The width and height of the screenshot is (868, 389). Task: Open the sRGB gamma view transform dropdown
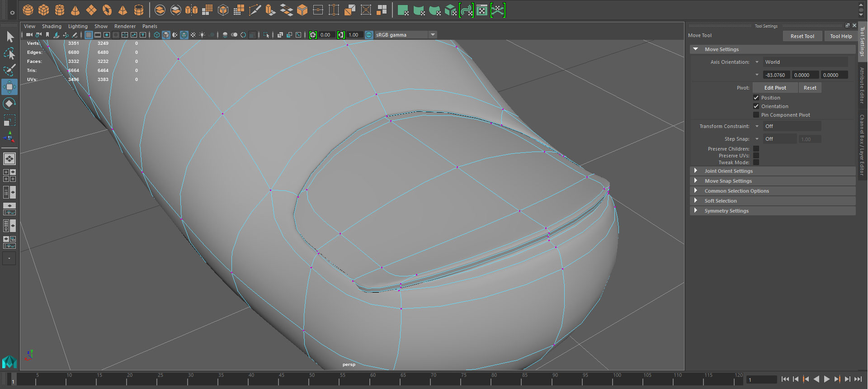[x=433, y=35]
